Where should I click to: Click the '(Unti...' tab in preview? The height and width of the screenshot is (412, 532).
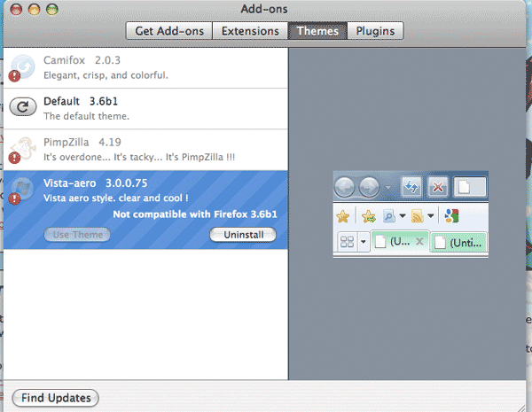[x=459, y=243]
